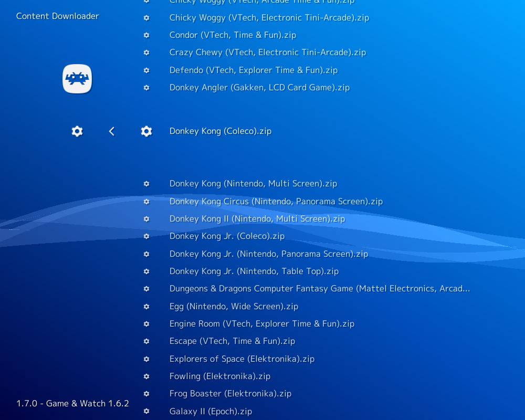
Task: Click the gear icon next to Condor
Action: point(146,35)
